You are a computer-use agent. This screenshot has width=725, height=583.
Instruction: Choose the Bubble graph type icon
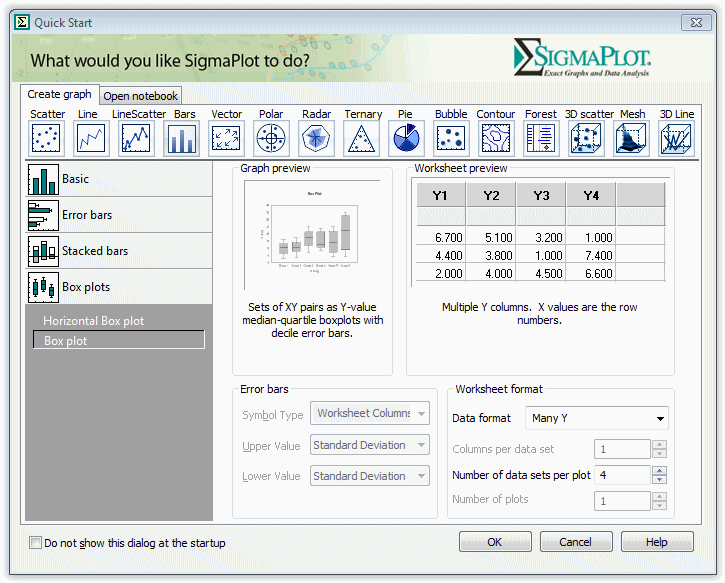[x=451, y=138]
